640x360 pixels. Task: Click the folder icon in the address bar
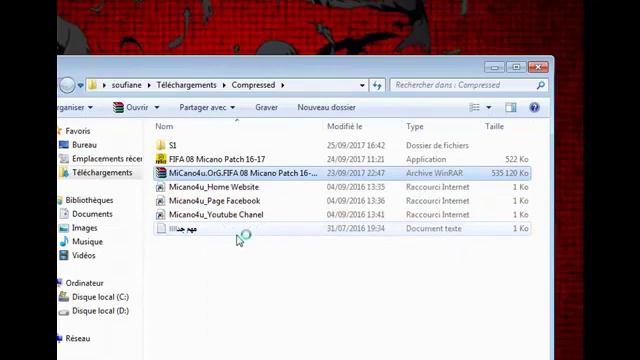tap(93, 85)
